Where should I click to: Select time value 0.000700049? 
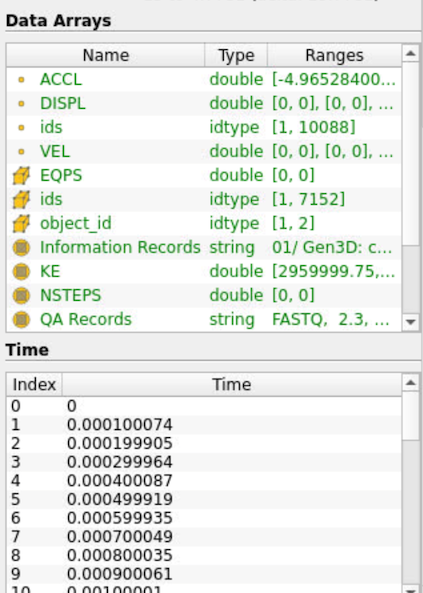coord(120,537)
